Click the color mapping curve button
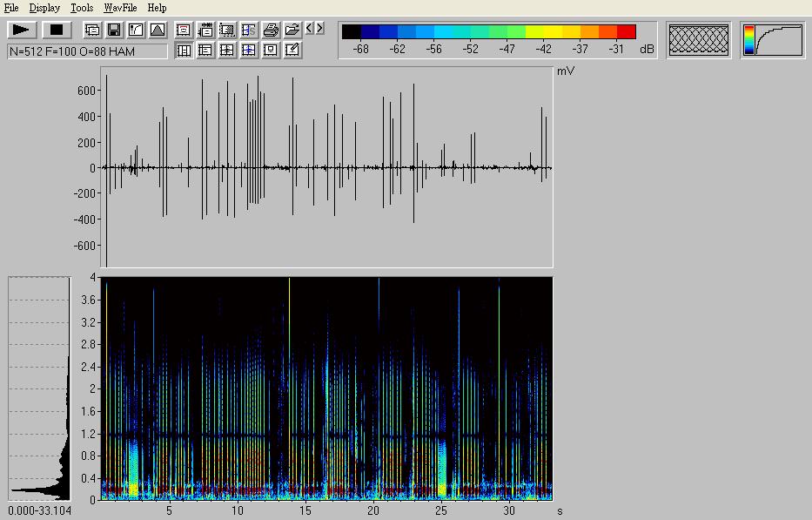The width and height of the screenshot is (812, 520). point(773,40)
